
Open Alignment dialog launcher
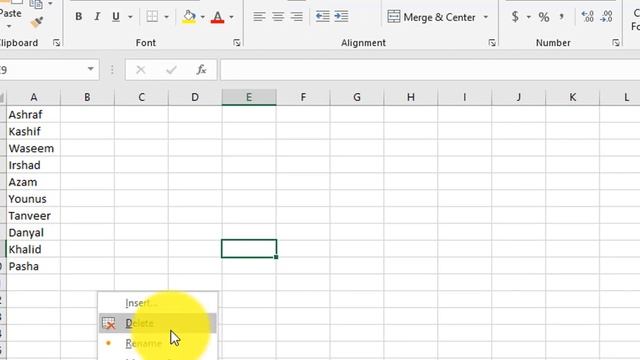pos(492,43)
